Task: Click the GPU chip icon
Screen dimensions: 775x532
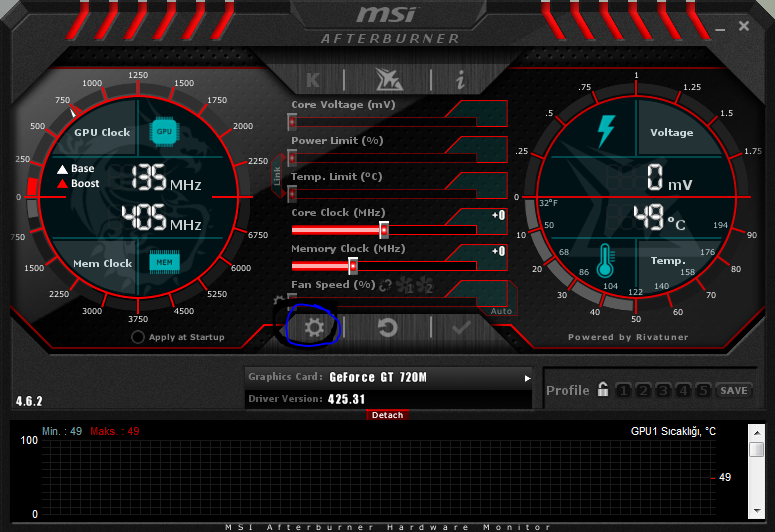Action: click(x=164, y=132)
